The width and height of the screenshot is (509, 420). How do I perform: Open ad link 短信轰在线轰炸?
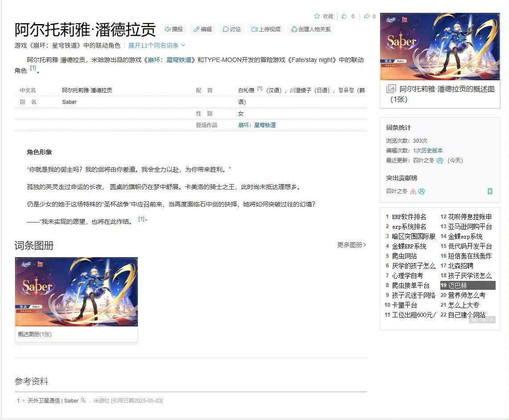pos(470,256)
